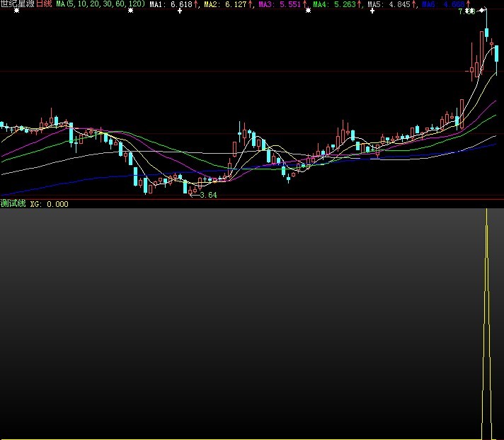The image size is (504, 440).
Task: Click the MA5: 4.845 value
Action: point(389,4)
